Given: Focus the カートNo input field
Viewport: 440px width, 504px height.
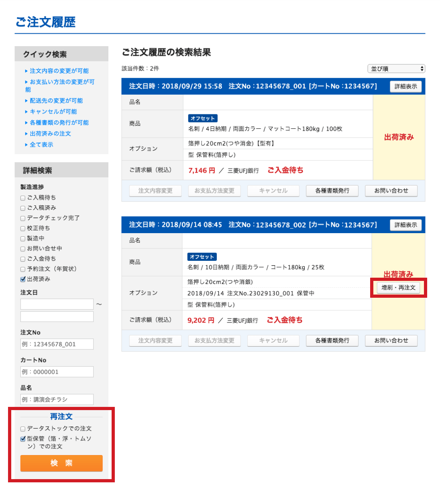Looking at the screenshot, I should tap(57, 372).
